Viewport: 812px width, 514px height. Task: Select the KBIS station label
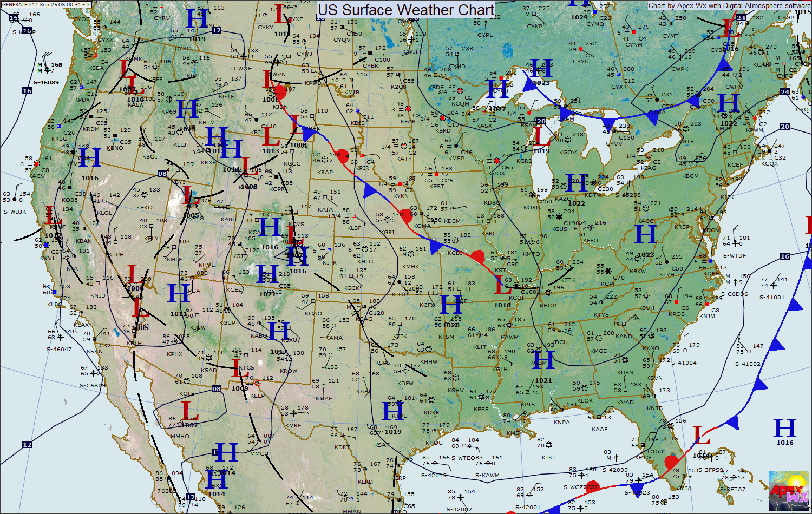click(358, 123)
